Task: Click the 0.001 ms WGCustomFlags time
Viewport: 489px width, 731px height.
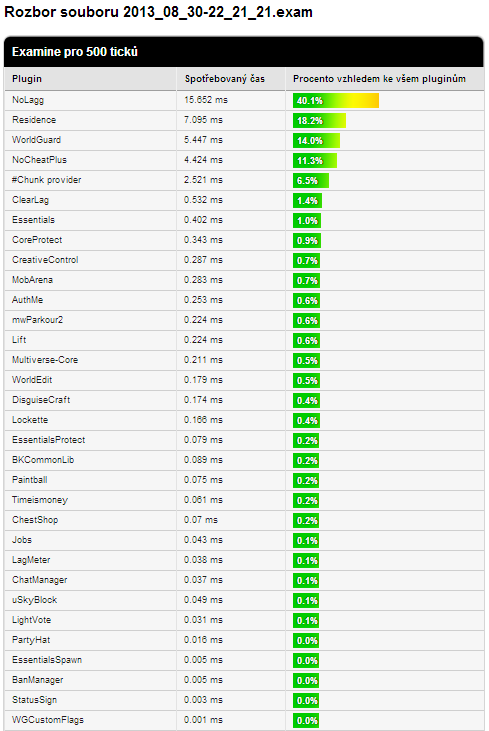Action: 203,721
